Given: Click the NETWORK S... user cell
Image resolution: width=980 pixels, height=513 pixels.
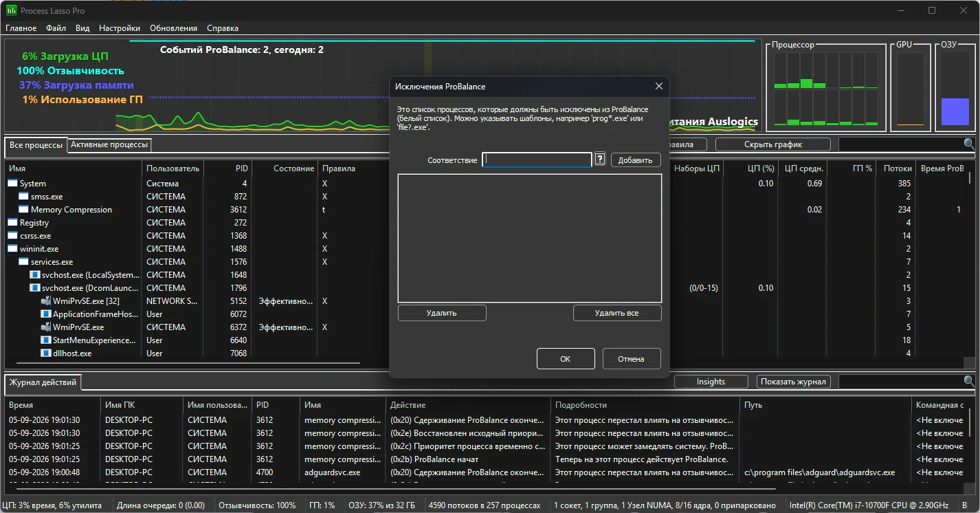Looking at the screenshot, I should tap(172, 301).
